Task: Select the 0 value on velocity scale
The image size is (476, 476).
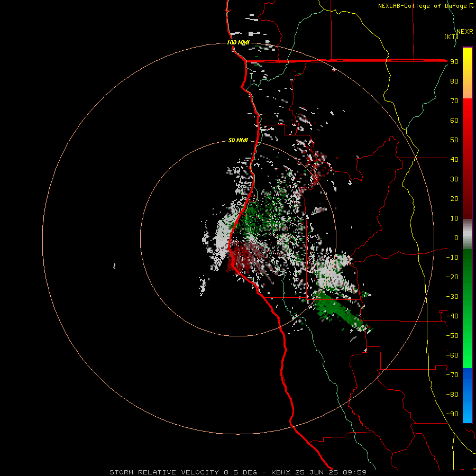Action: pos(456,237)
